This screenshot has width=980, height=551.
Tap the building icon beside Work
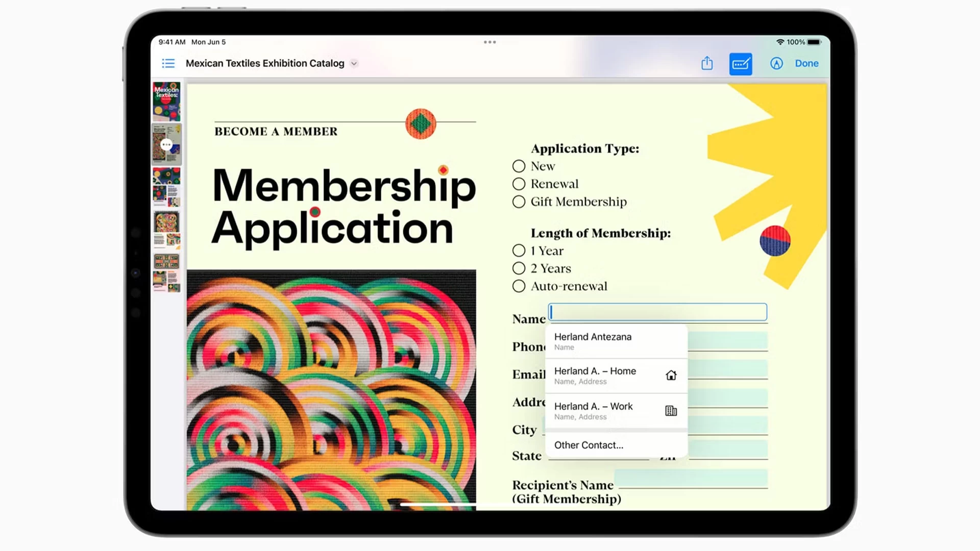pos(671,411)
